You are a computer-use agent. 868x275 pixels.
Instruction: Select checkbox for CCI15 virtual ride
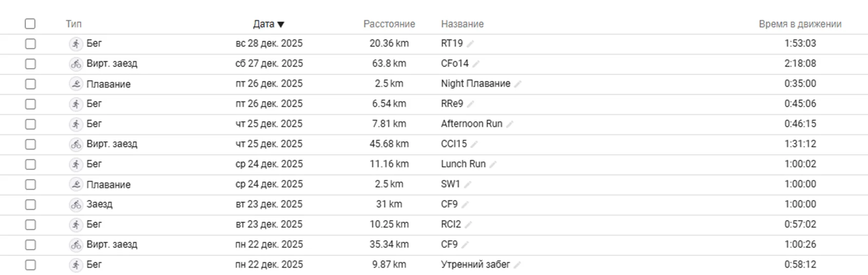point(30,144)
